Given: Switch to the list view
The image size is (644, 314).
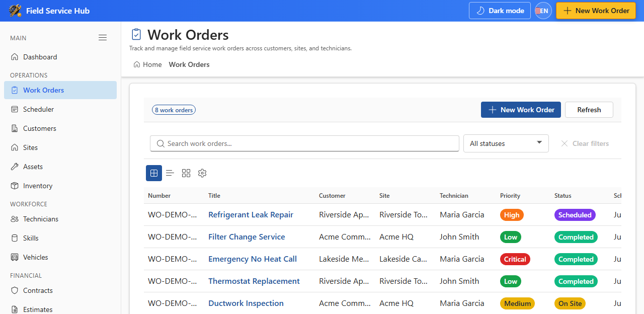Looking at the screenshot, I should pos(170,173).
